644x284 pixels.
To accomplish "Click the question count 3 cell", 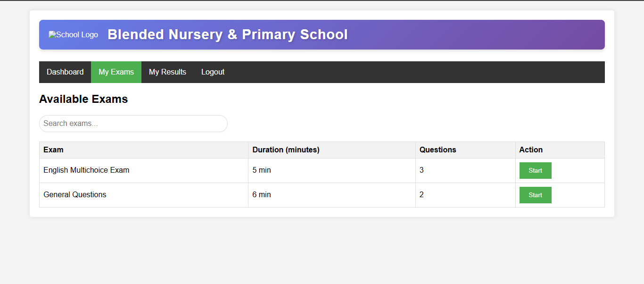I will click(421, 170).
